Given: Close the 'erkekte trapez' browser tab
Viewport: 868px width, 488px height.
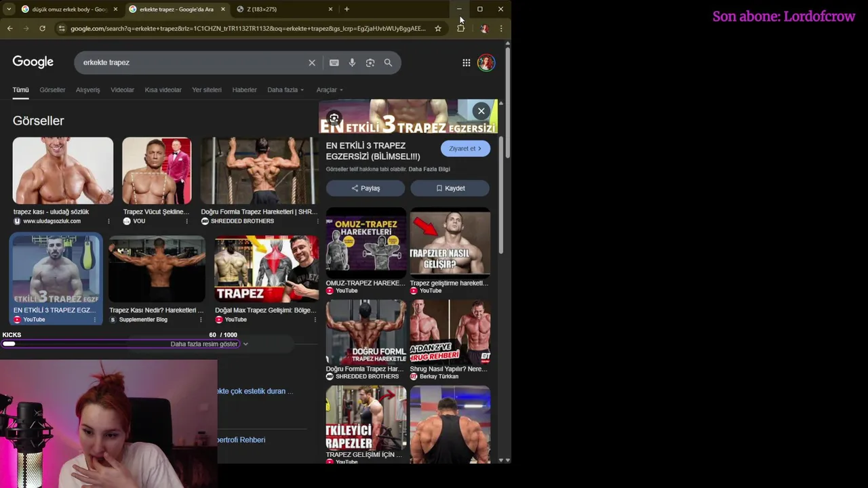Looking at the screenshot, I should click(223, 9).
